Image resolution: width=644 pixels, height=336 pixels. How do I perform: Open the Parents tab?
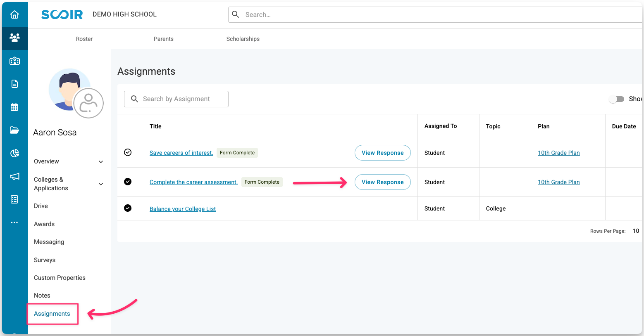(164, 39)
